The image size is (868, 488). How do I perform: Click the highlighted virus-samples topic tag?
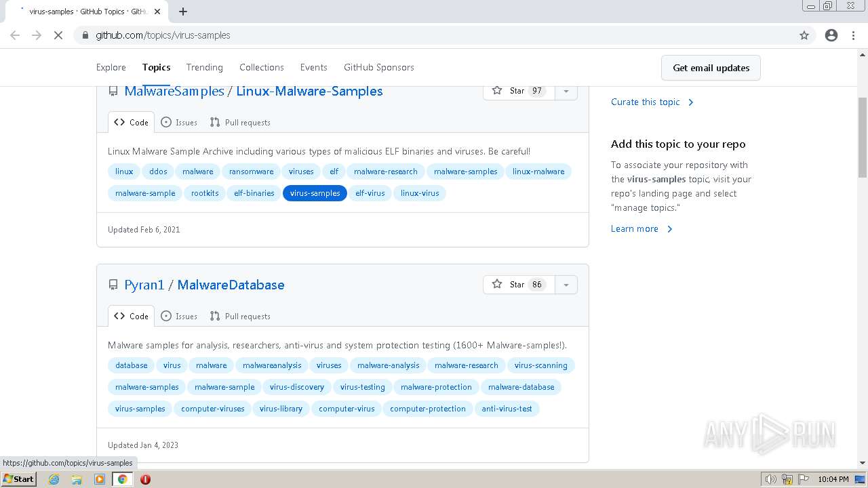(315, 193)
